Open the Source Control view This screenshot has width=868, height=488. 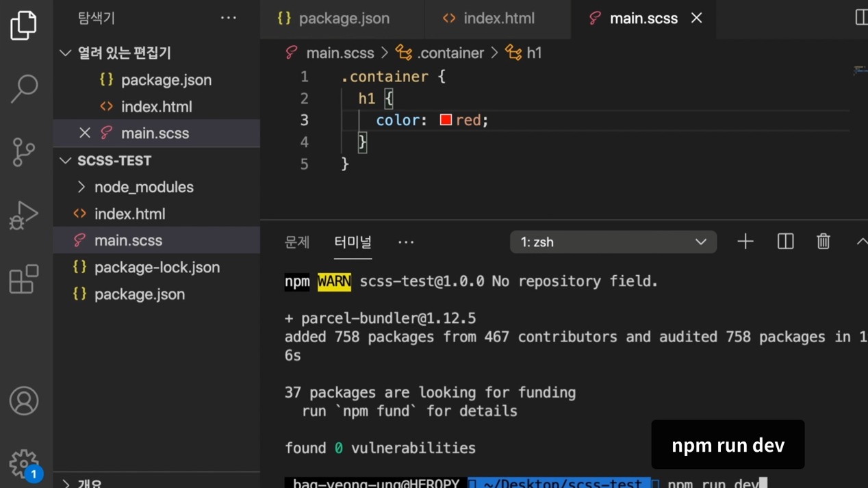point(24,152)
